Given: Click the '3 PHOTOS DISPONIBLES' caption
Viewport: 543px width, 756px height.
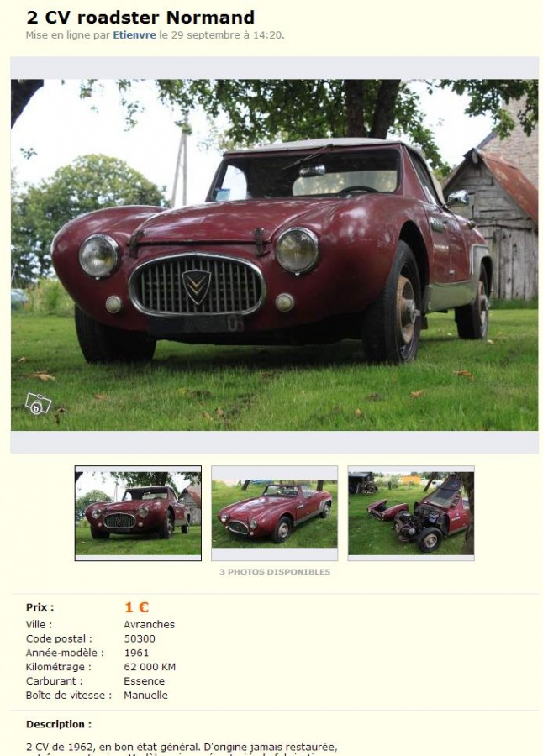Looking at the screenshot, I should click(275, 572).
